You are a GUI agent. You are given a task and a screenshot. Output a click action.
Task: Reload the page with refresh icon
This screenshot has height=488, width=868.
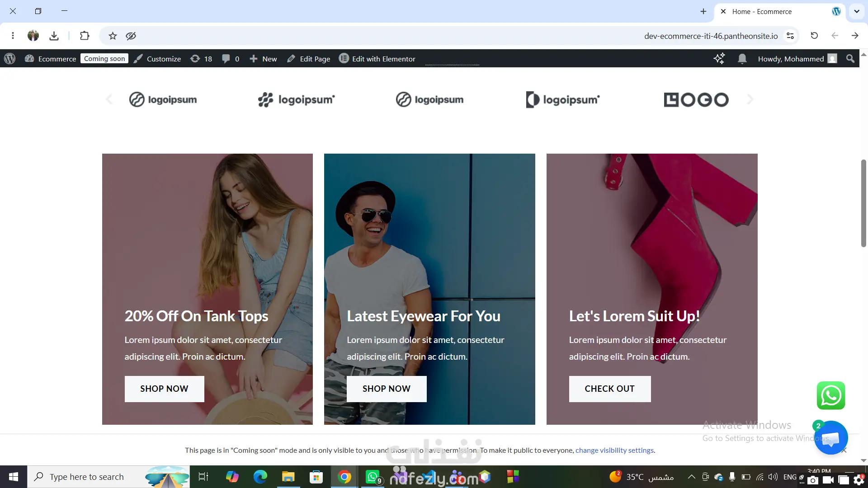coord(814,36)
